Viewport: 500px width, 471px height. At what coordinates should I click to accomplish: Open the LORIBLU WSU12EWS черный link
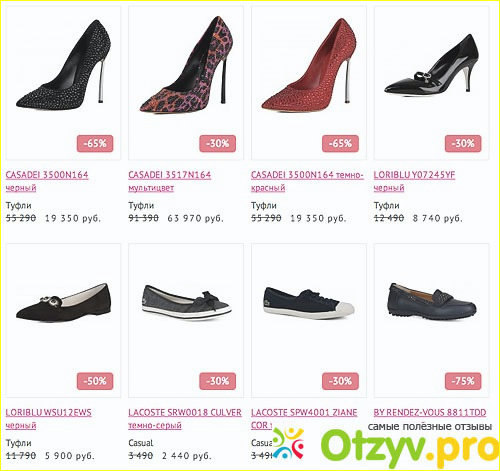click(48, 419)
